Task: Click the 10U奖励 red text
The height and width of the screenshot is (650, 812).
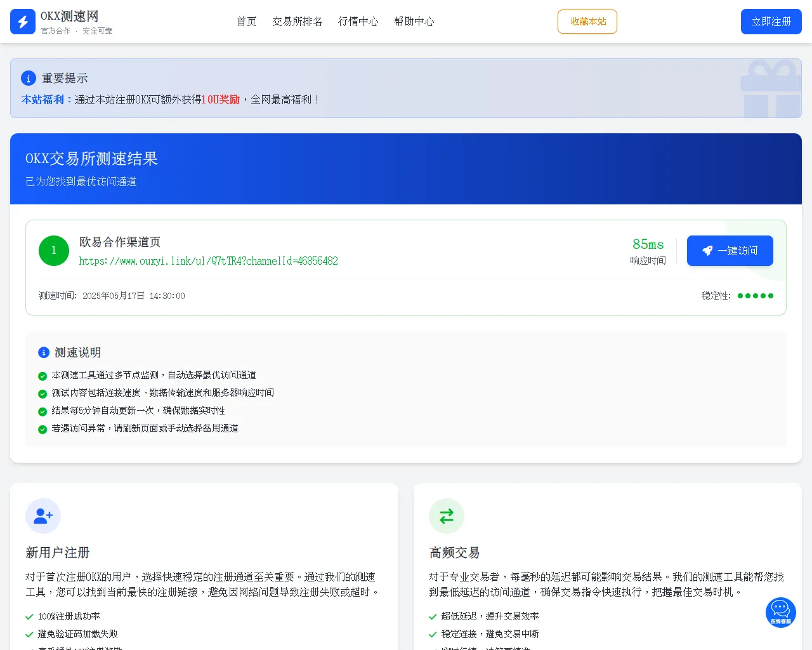Action: coord(221,100)
